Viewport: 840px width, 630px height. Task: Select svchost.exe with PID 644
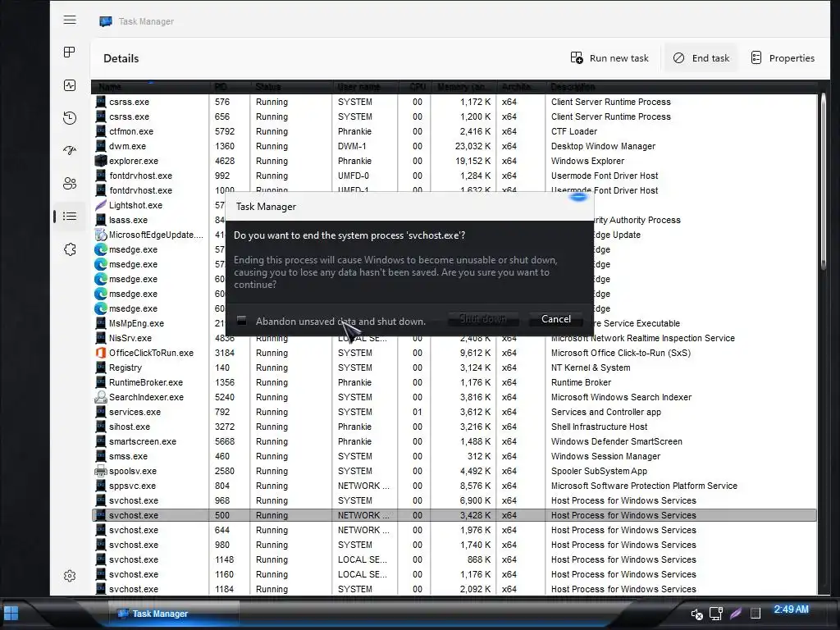(454, 531)
